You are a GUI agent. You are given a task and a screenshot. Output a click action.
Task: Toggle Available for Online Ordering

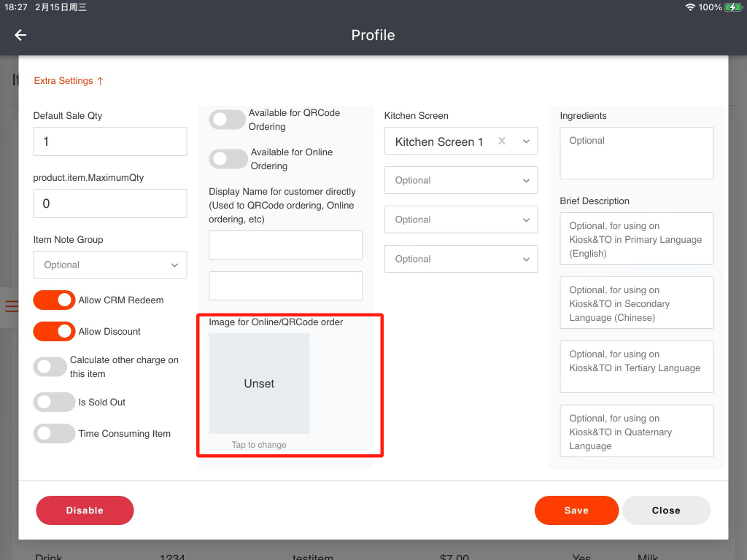228,159
